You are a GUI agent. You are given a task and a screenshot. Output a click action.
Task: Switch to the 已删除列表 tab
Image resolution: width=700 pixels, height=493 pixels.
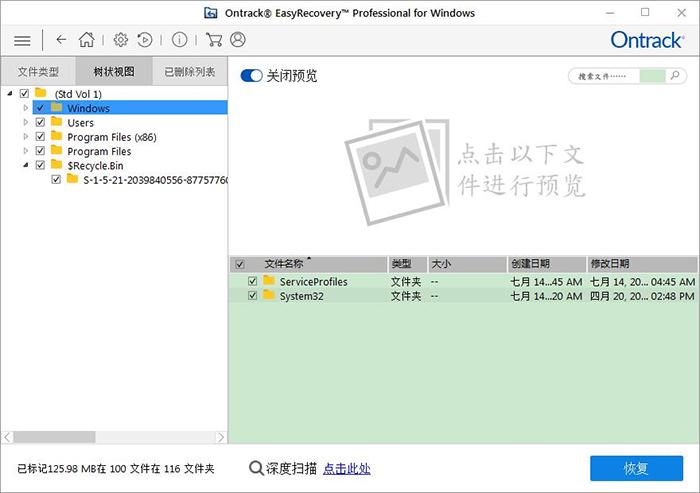pyautogui.click(x=190, y=71)
